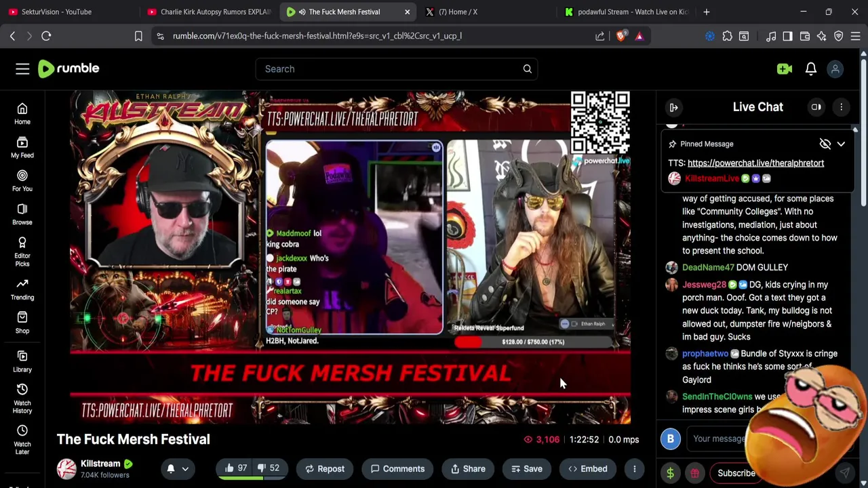Go back with browser back arrow
This screenshot has width=868, height=488.
click(12, 36)
